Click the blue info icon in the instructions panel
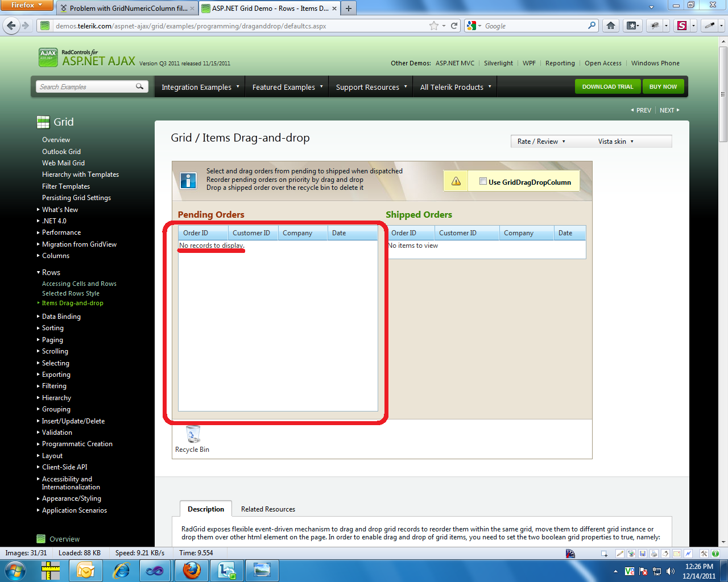This screenshot has width=728, height=582. [188, 180]
